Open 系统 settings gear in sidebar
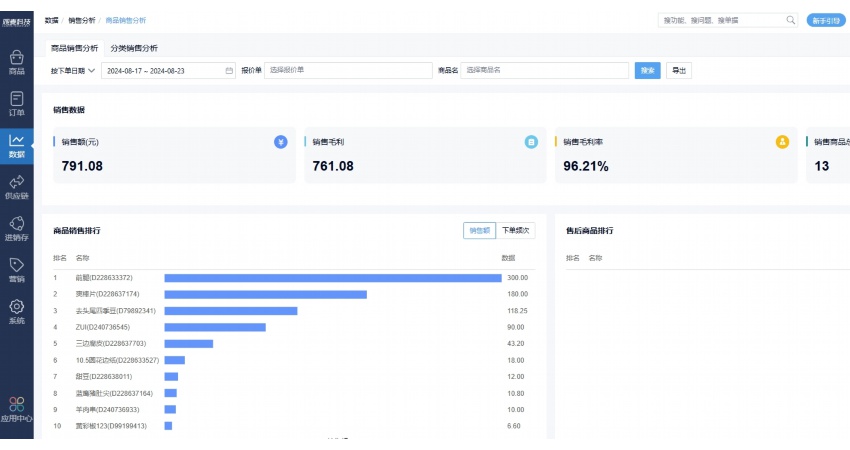This screenshot has height=450, width=850. (16, 311)
